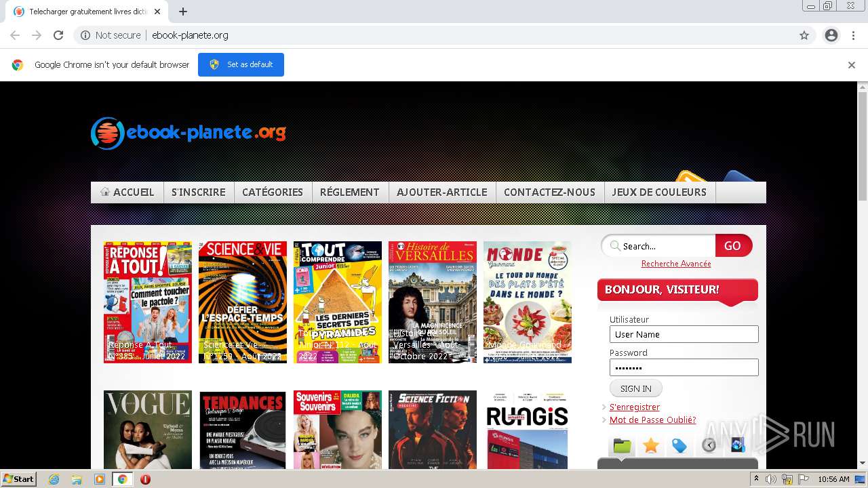Click the page vertical scrollbar up arrow
The height and width of the screenshot is (488, 868).
863,87
